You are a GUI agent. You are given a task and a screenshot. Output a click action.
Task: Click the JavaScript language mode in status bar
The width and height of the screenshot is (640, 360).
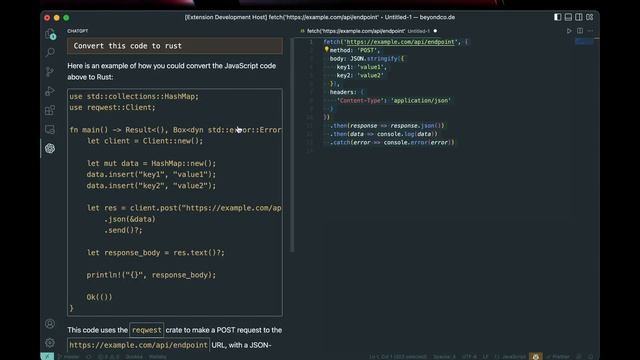(511, 356)
